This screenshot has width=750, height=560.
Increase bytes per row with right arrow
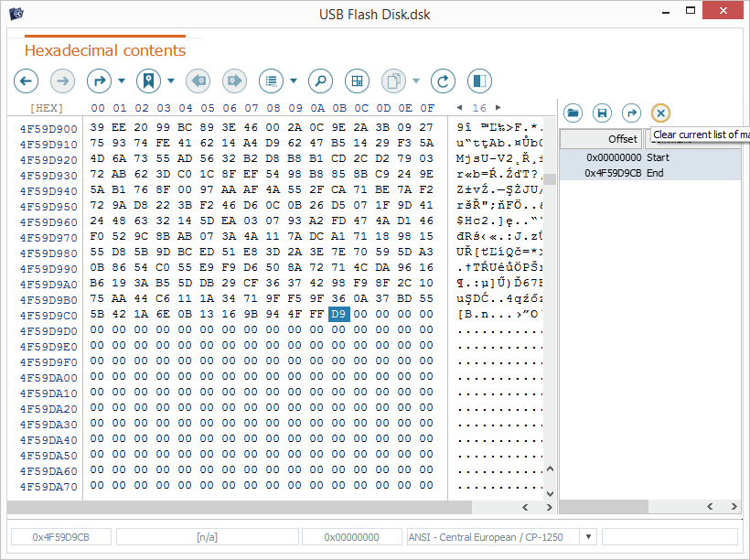tap(498, 108)
